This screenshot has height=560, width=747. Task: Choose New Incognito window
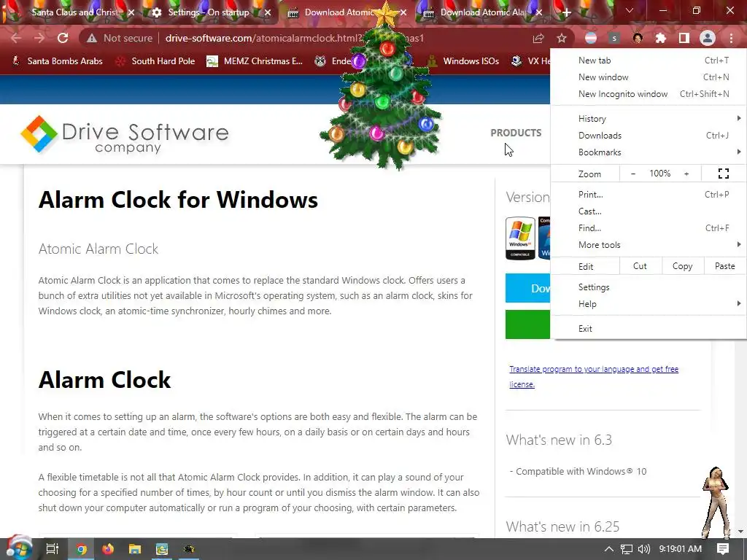pyautogui.click(x=649, y=94)
